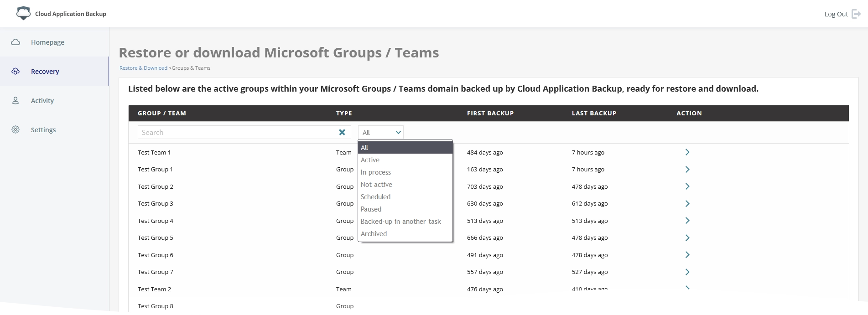This screenshot has width=868, height=315.
Task: Select the Test Group 7 row name
Action: click(156, 272)
